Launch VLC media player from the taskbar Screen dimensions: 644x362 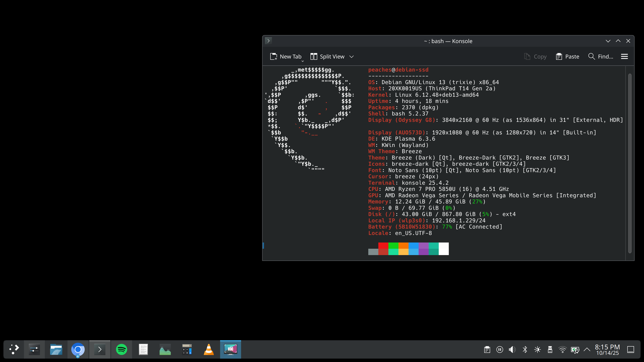(209, 349)
